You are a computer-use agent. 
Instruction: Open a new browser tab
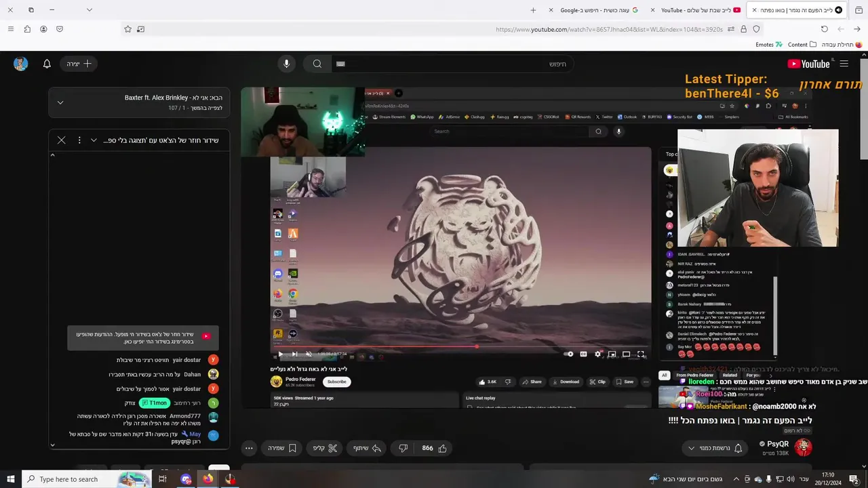pos(533,10)
